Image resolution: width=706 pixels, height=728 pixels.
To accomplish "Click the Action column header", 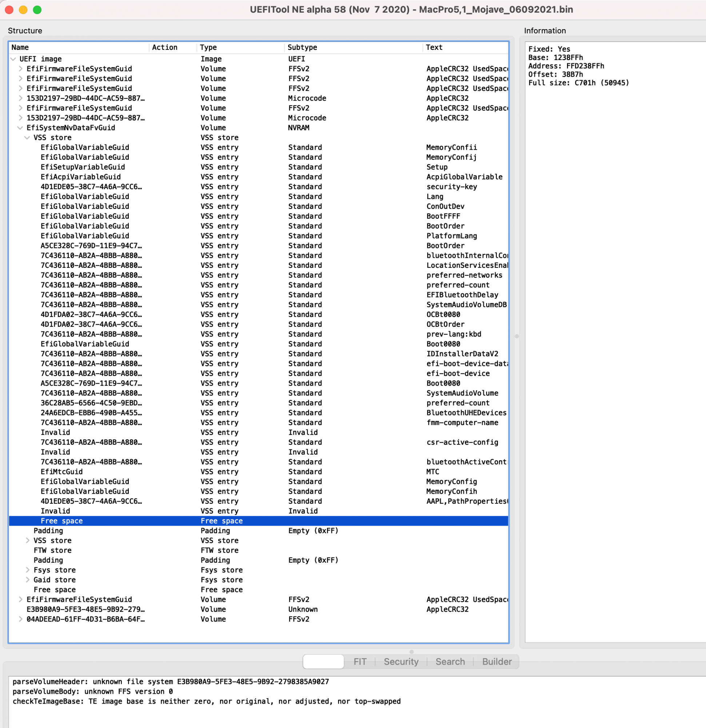I will click(165, 48).
